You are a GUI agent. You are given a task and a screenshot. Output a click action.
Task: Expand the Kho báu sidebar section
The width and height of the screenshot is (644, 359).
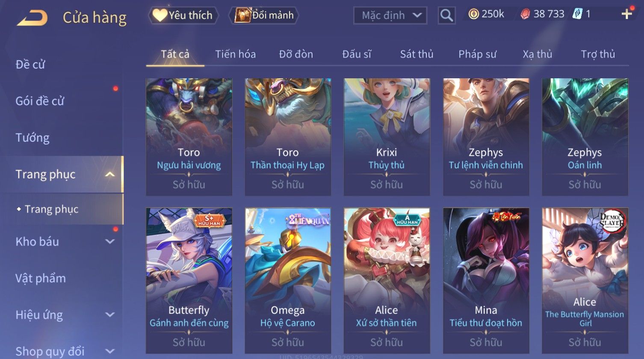pyautogui.click(x=110, y=241)
